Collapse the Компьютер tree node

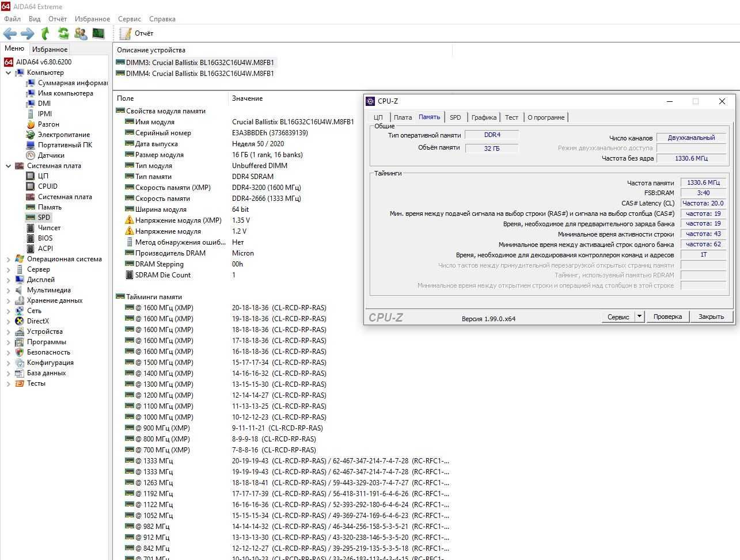[8, 73]
